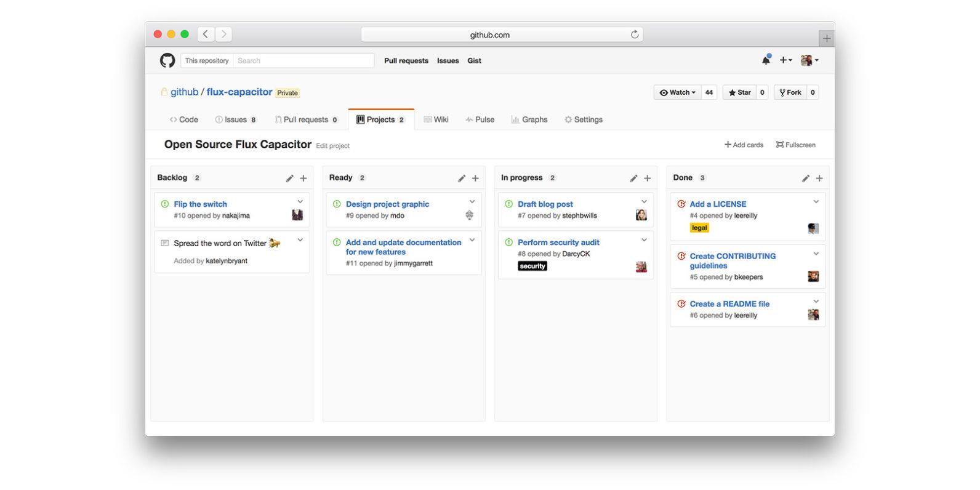This screenshot has height=490, width=980.
Task: Open the Draft blog post issue
Action: point(545,204)
